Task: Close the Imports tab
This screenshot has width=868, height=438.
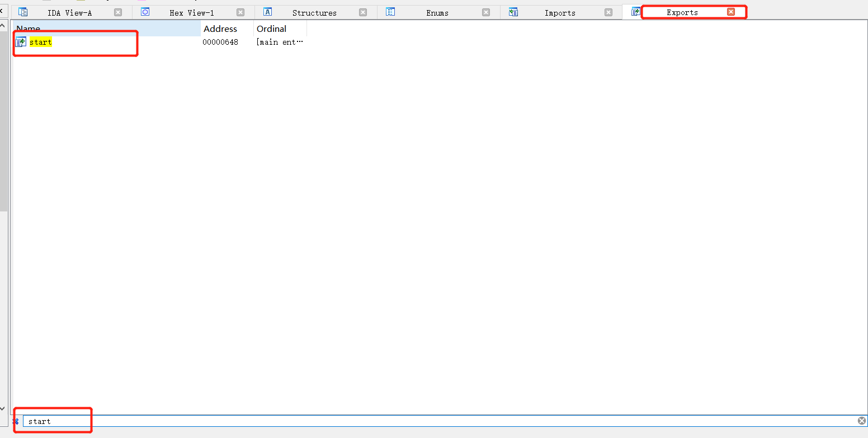Action: (608, 12)
